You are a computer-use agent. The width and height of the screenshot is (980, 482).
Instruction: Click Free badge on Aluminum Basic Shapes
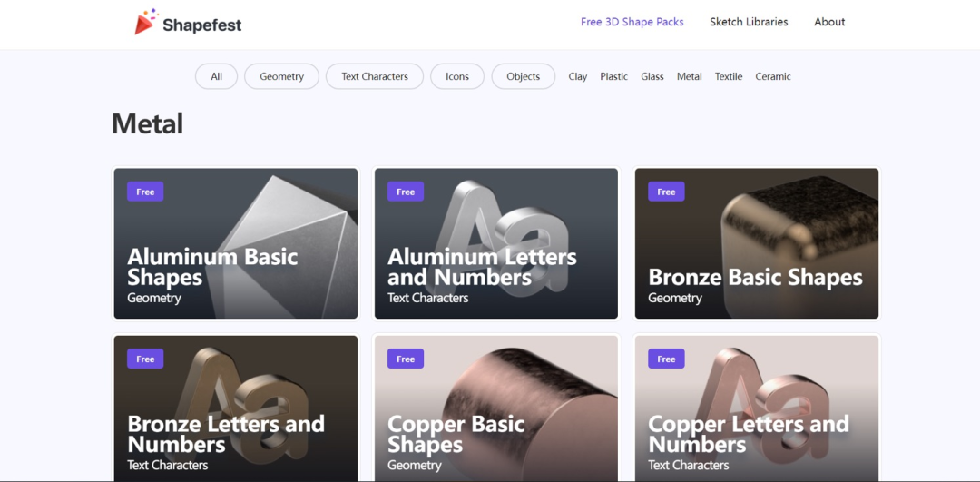pos(145,192)
